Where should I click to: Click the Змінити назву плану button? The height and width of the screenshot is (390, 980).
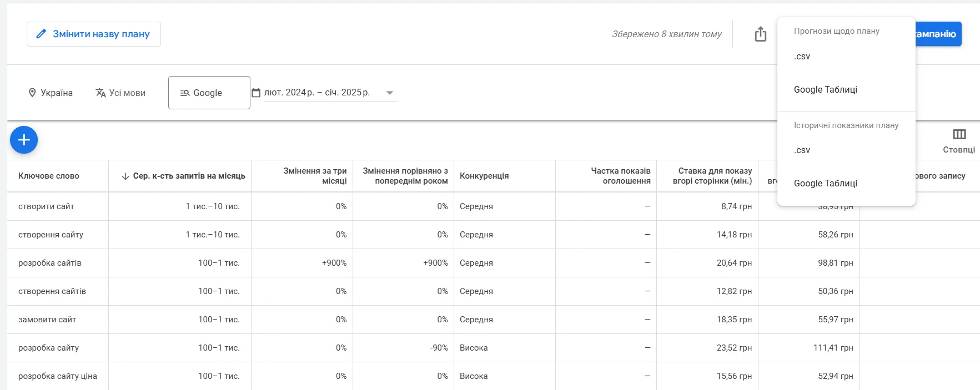point(93,34)
